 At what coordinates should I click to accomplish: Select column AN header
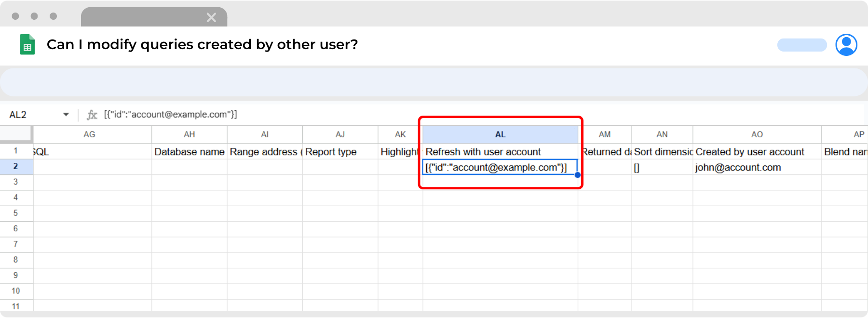coord(662,134)
